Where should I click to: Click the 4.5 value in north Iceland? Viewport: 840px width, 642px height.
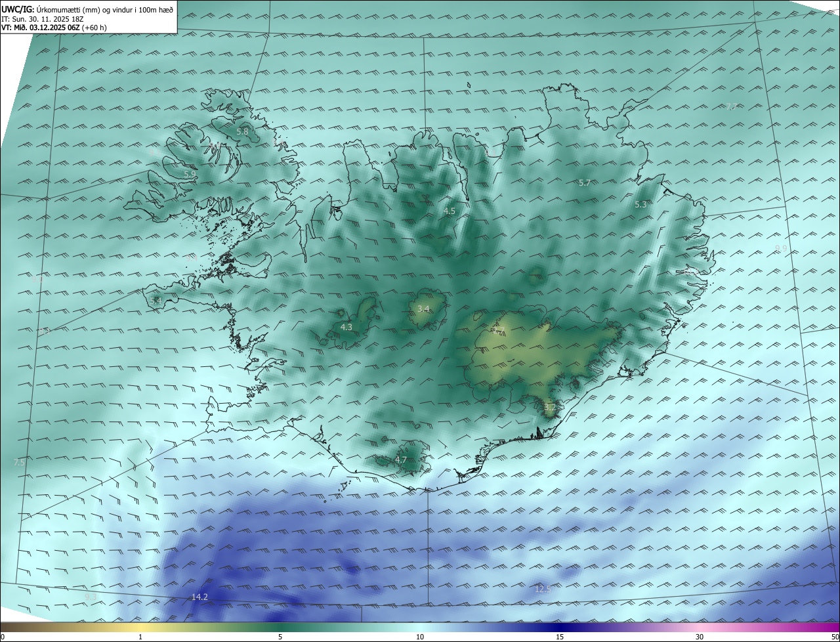[x=449, y=211]
